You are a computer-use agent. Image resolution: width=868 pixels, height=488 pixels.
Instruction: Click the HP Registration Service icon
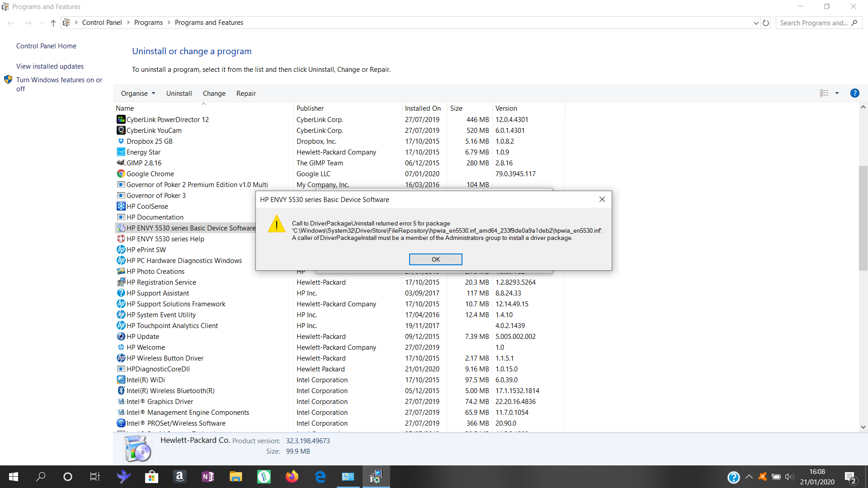tap(121, 282)
